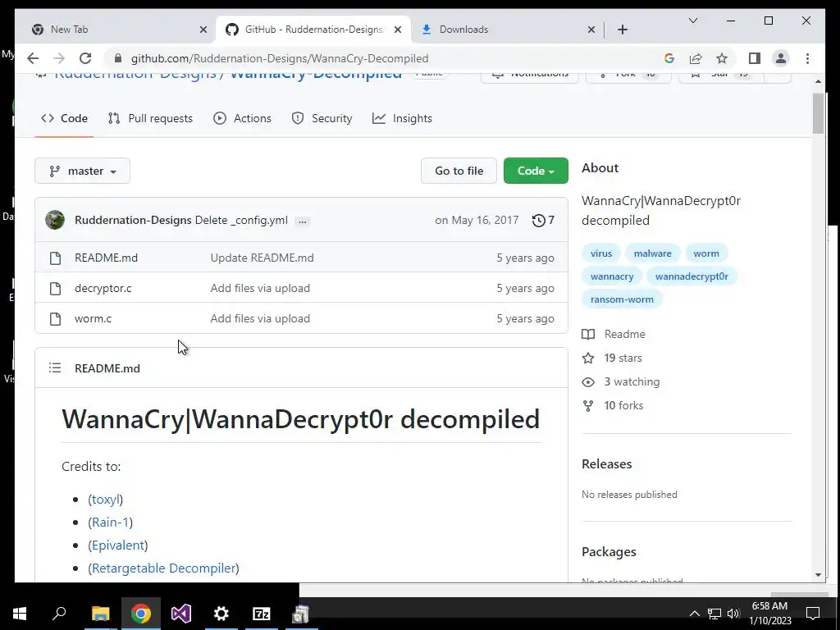
Task: Close the GitHub tab
Action: (x=398, y=30)
